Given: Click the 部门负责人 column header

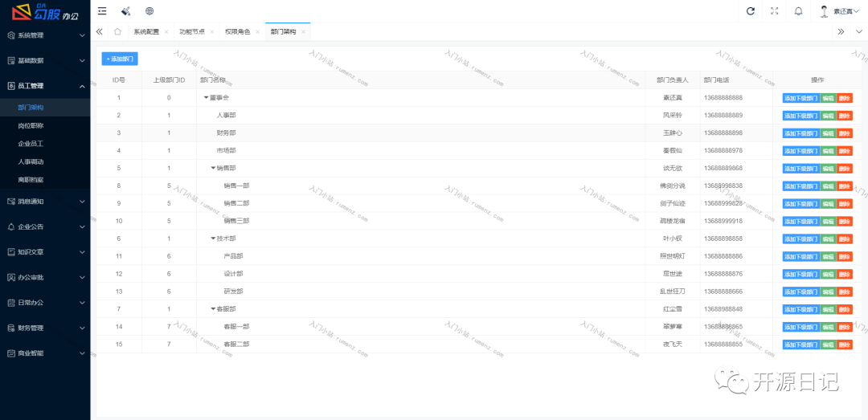Looking at the screenshot, I should click(x=672, y=80).
